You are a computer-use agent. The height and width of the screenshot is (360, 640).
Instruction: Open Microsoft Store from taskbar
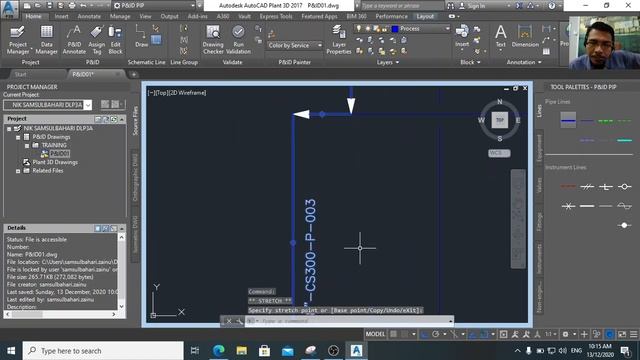tap(264, 351)
